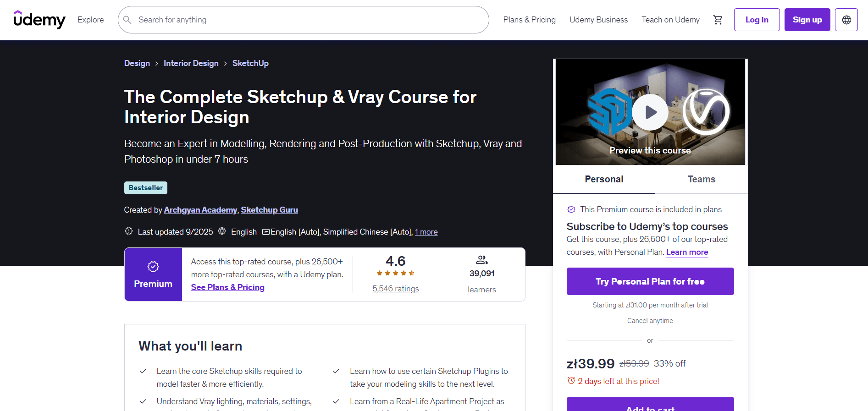Open the language globe selector
This screenshot has width=868, height=411.
(x=846, y=20)
